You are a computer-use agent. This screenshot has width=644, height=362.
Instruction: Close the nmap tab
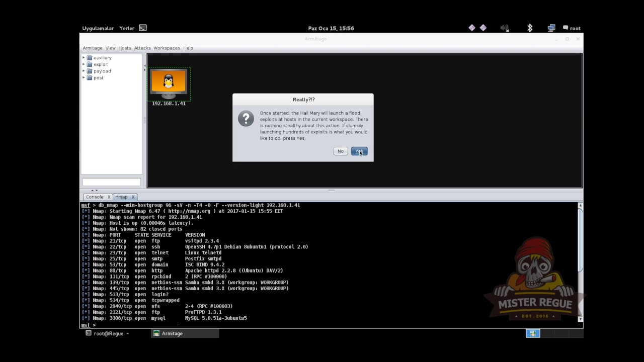tap(133, 197)
